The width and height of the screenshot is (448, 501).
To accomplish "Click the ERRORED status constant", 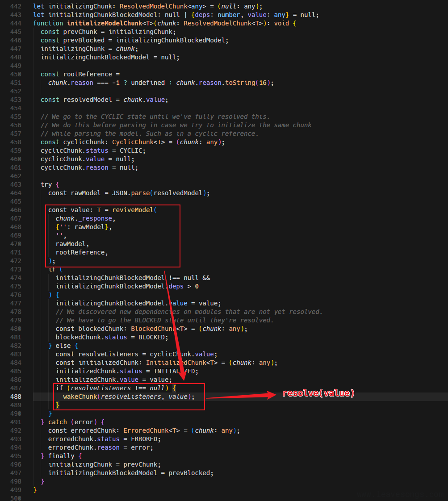I will click(x=145, y=439).
